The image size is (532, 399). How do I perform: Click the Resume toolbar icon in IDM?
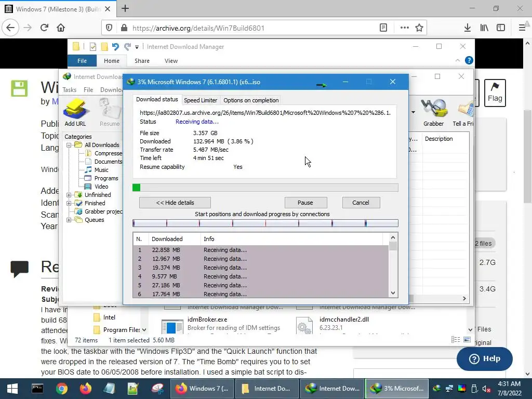110,113
